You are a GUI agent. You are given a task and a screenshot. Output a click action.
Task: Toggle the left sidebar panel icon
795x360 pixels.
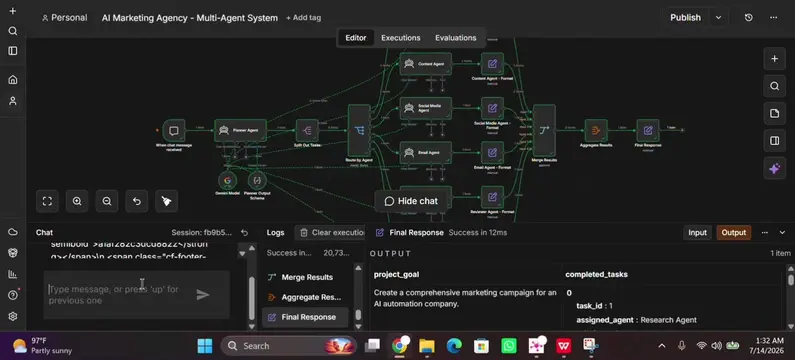point(13,51)
